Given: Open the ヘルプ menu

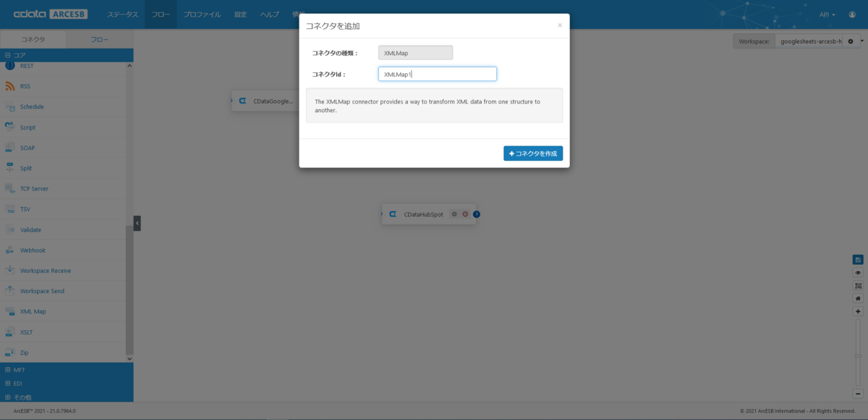Looking at the screenshot, I should 270,14.
